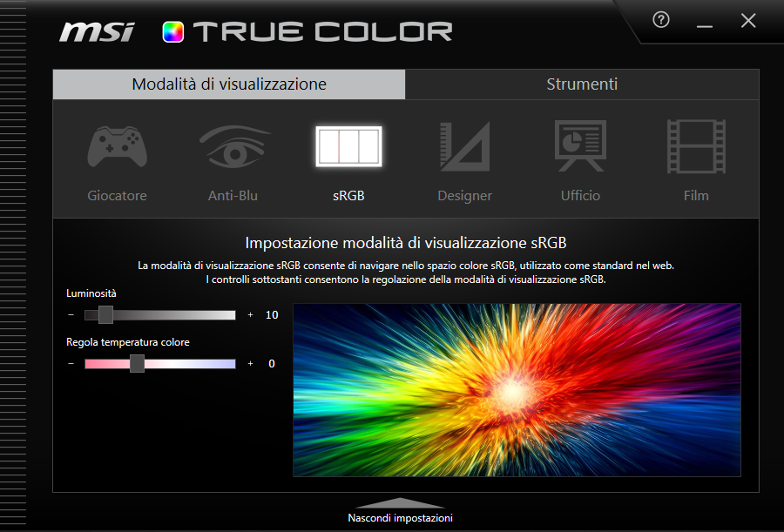
Task: Click the minus next to Regola temperatura colore
Action: (x=71, y=363)
